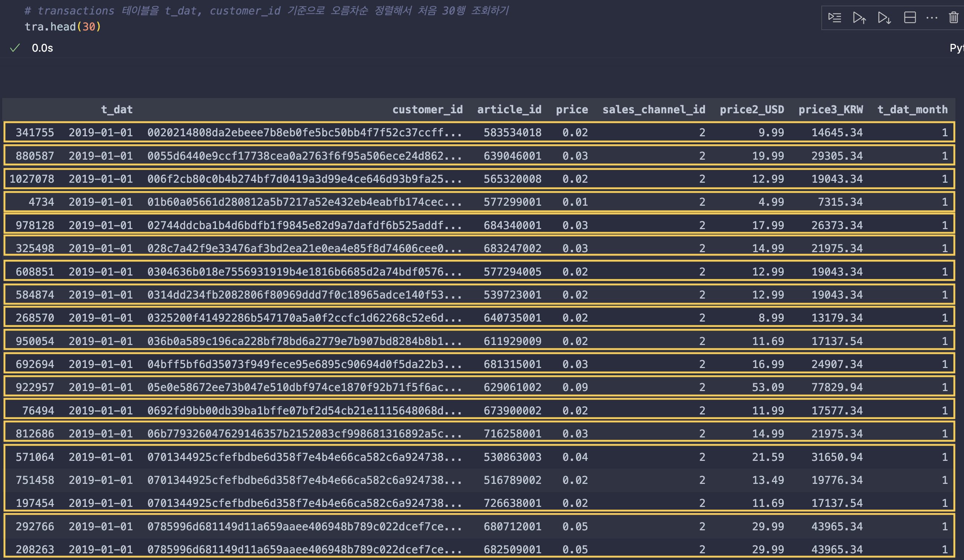Select row with index 341755
Screen dimensions: 964x560
pos(35,133)
